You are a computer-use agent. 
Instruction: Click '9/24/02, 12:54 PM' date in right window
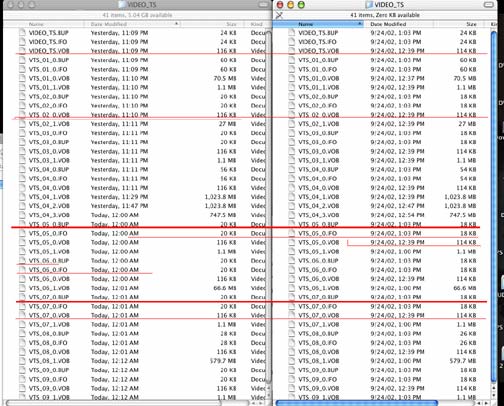(397, 215)
